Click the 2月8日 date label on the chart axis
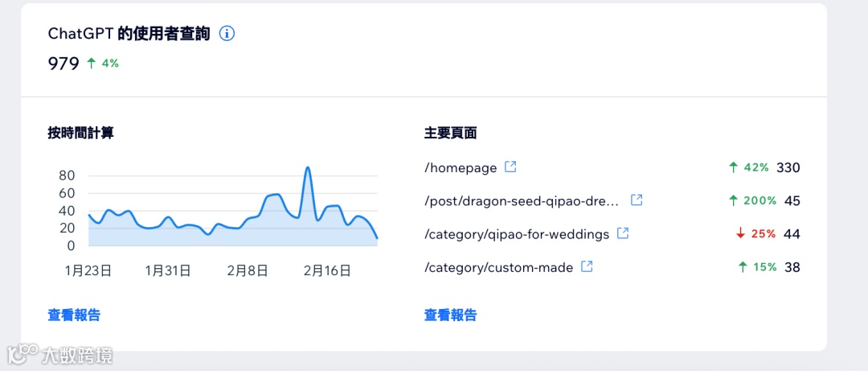 pos(248,270)
